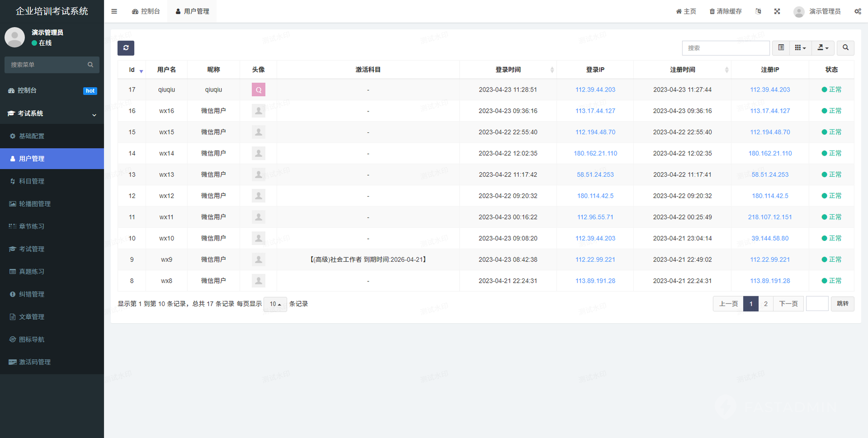Enter fullscreen mode from top bar
The height and width of the screenshot is (438, 868).
click(x=777, y=11)
